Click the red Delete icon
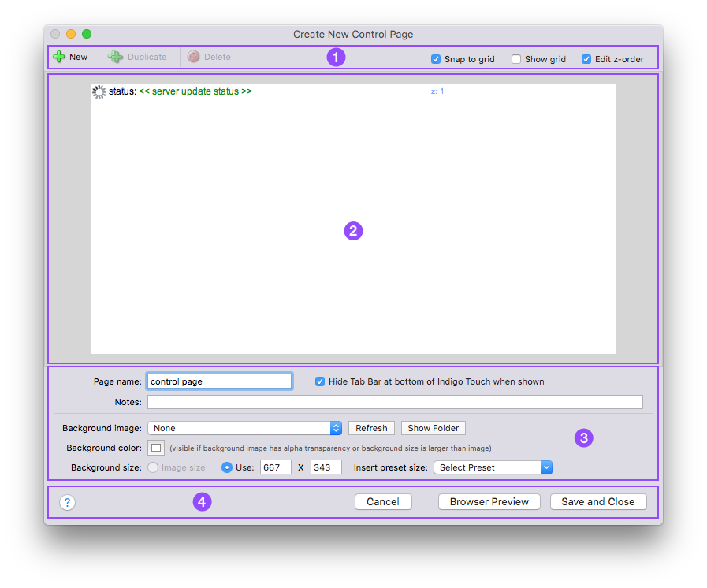707x588 pixels. point(193,57)
